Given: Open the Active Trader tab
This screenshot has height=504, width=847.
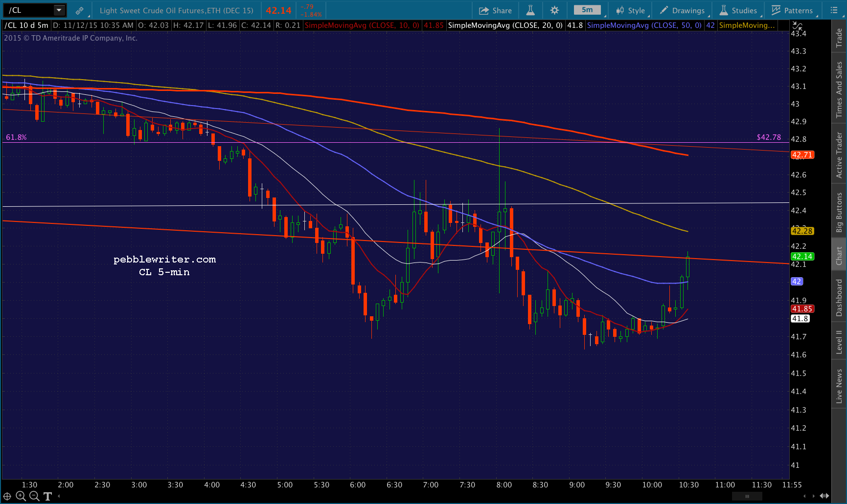Looking at the screenshot, I should [839, 155].
